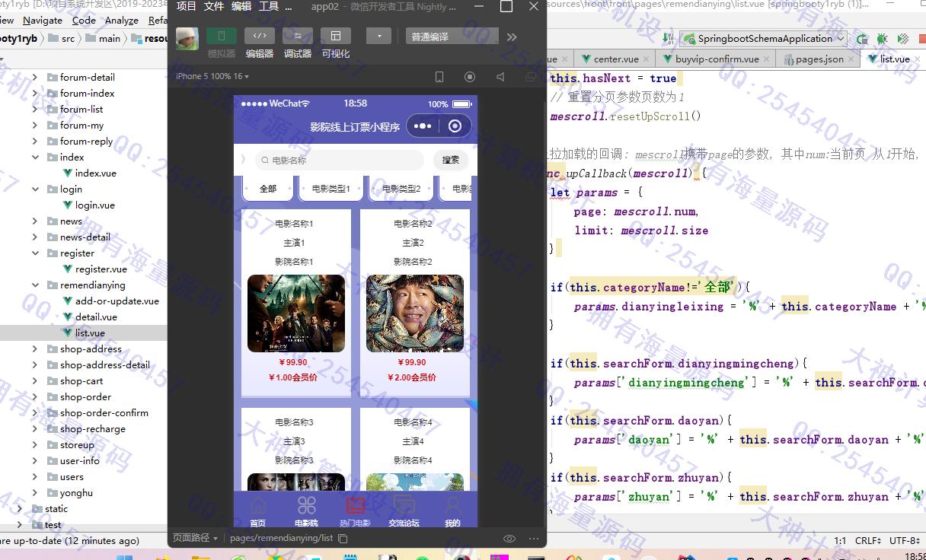The width and height of the screenshot is (926, 560).
Task: Open index.vue in project tree
Action: tap(89, 173)
